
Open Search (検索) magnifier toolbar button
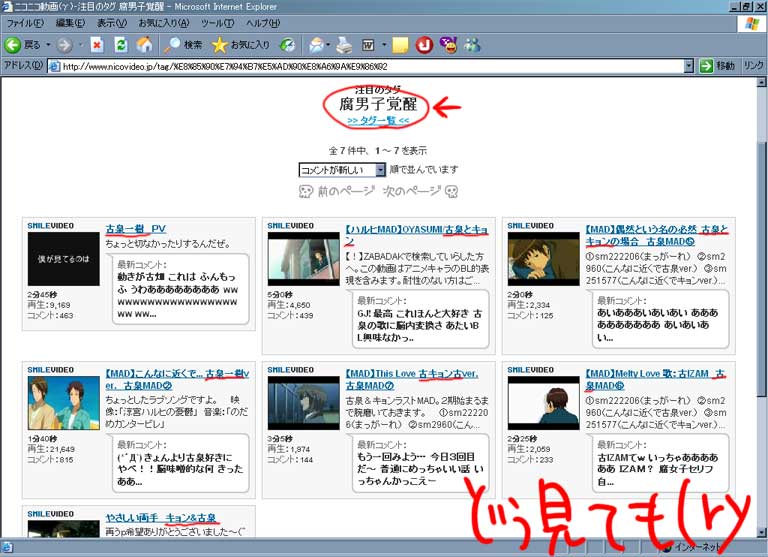pyautogui.click(x=183, y=45)
